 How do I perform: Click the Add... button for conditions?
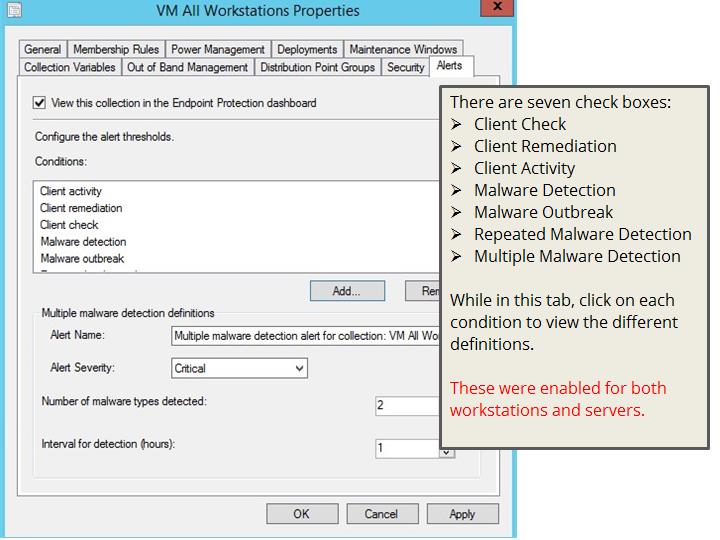[347, 291]
